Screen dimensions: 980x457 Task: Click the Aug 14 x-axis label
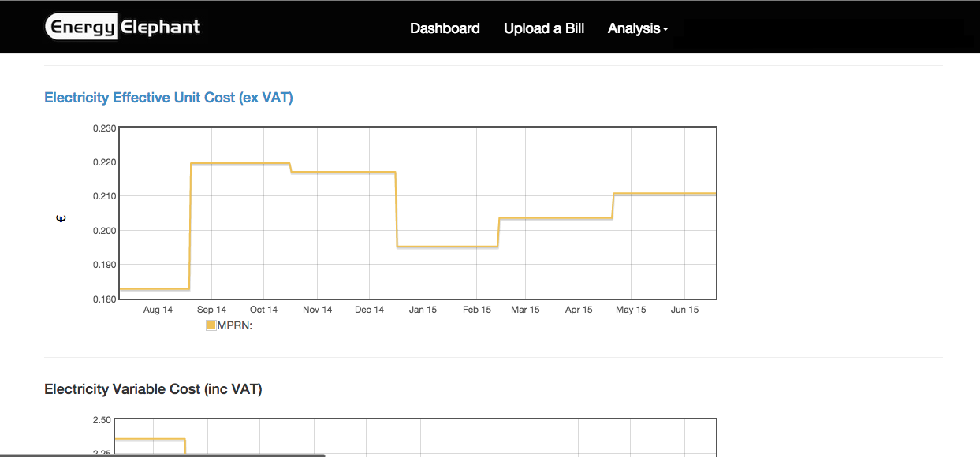[x=158, y=310]
